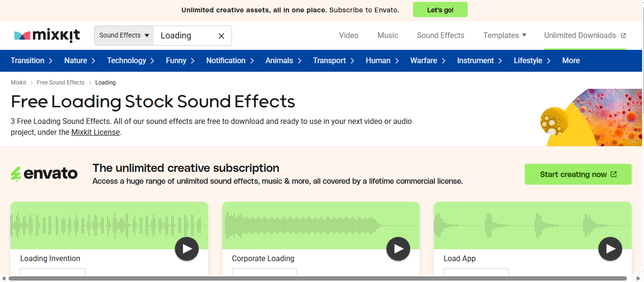Clear the search field with the X icon

click(221, 36)
